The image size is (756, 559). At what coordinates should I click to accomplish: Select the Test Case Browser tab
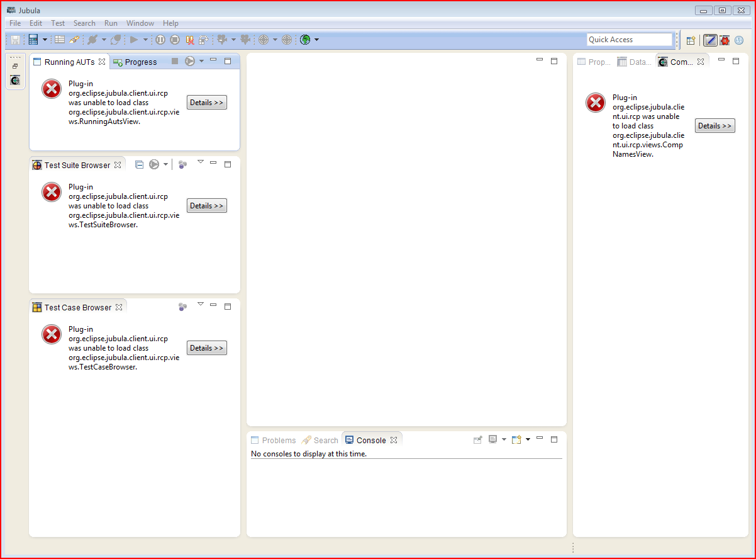pos(78,307)
